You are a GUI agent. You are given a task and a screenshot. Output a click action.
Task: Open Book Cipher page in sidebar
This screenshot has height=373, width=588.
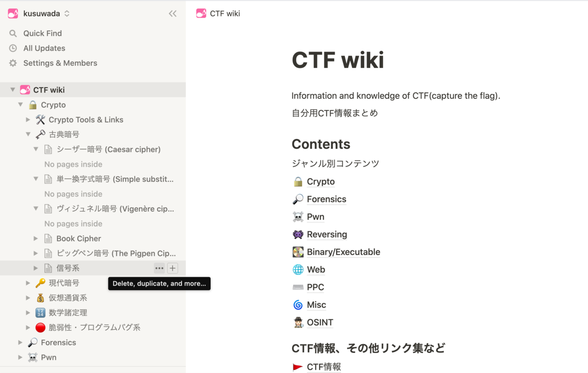[78, 238]
